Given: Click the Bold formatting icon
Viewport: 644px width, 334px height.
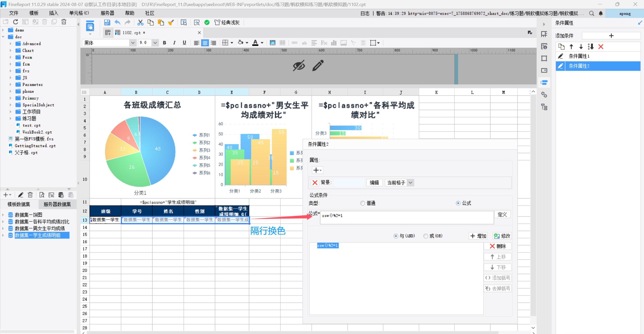Looking at the screenshot, I should click(164, 43).
